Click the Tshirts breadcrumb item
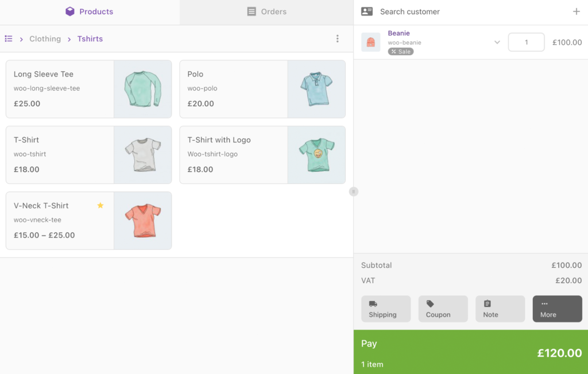This screenshot has width=588, height=374. [x=90, y=38]
